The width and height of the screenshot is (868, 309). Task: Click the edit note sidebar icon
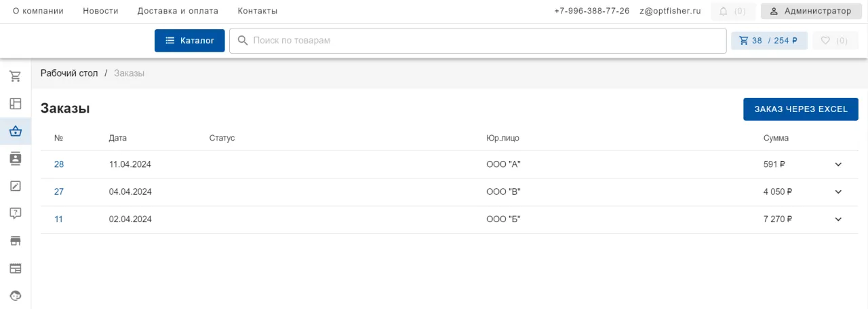(15, 185)
